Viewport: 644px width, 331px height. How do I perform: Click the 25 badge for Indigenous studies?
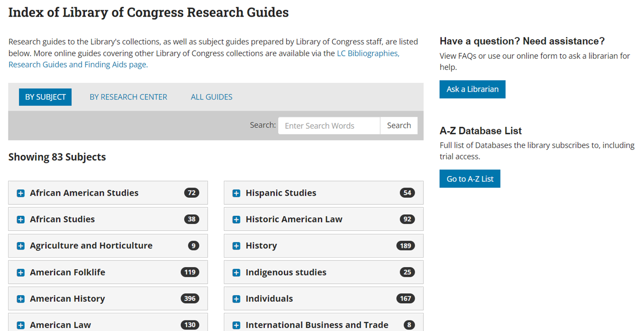[x=408, y=272]
